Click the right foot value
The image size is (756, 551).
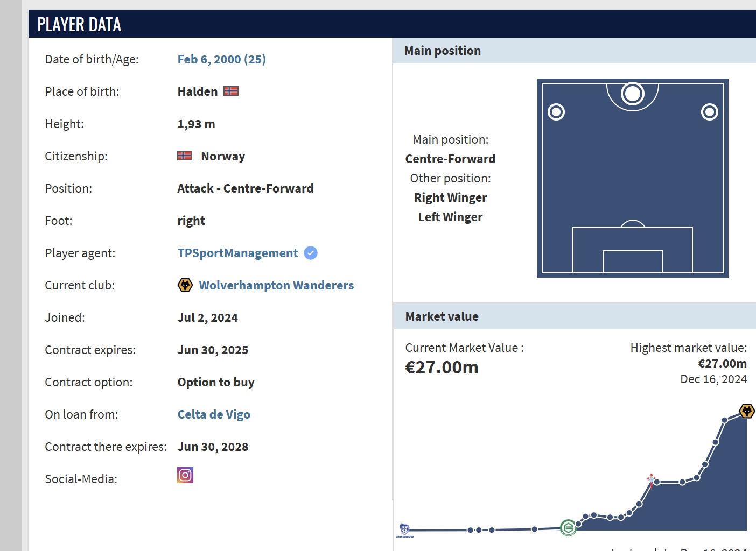191,221
